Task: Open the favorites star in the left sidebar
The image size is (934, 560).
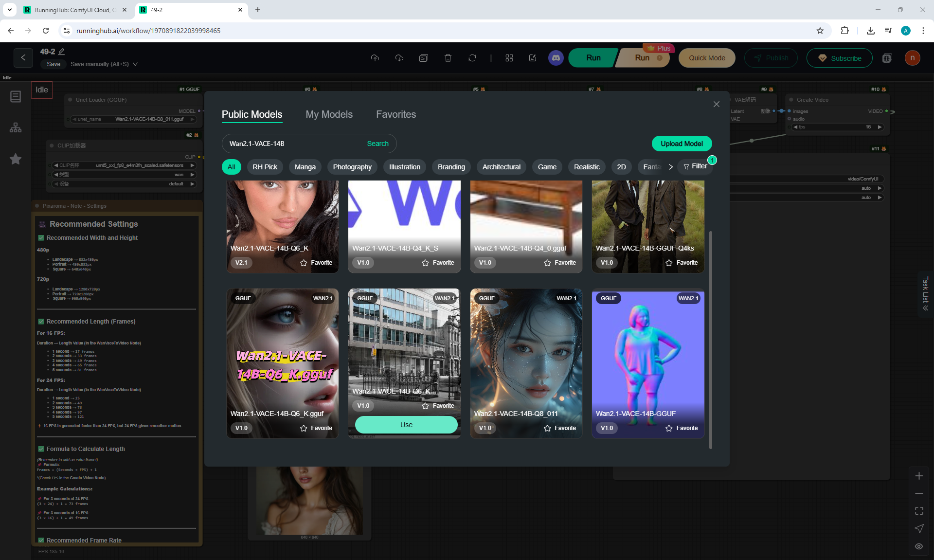Action: 16,159
